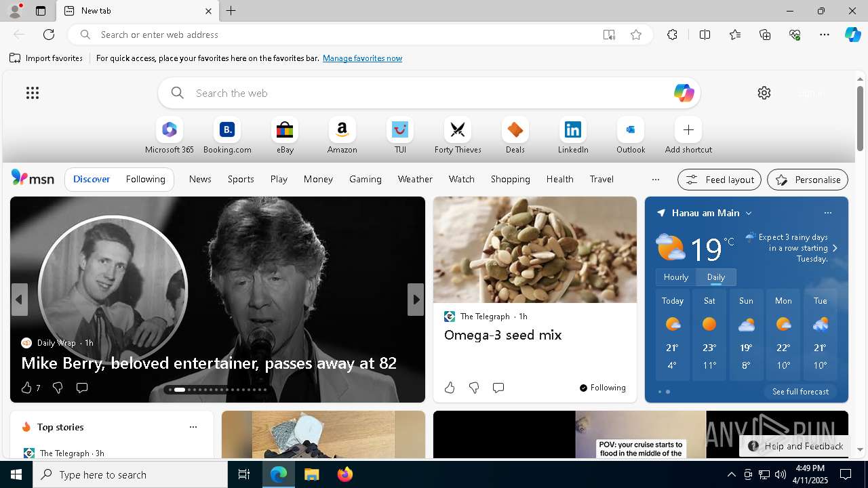
Task: Open the LinkedIn shortcut tile
Action: click(x=573, y=136)
